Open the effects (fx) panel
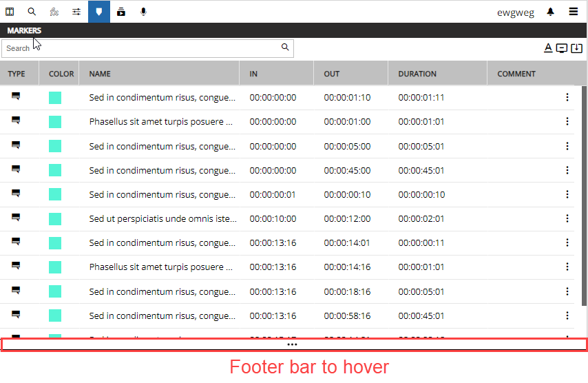The width and height of the screenshot is (588, 383). click(x=54, y=12)
